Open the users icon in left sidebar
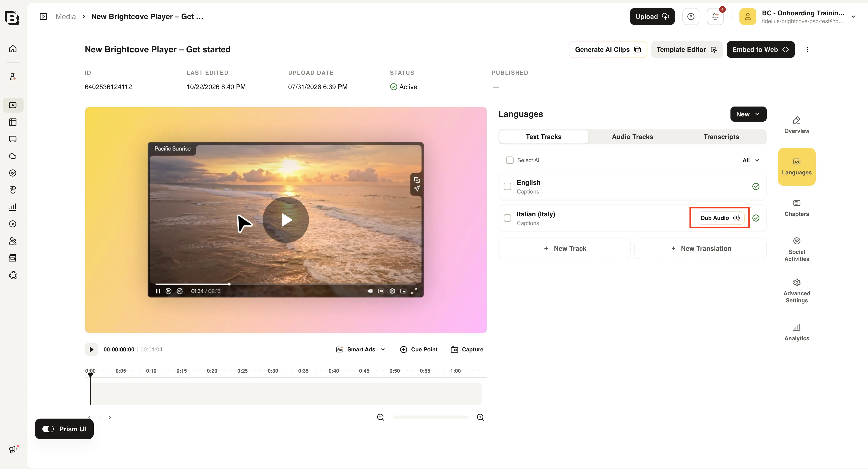 click(13, 241)
